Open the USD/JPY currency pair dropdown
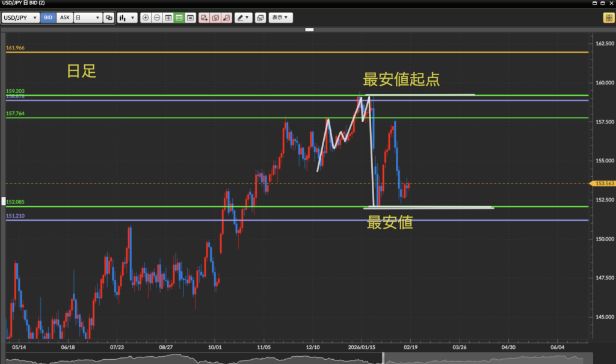 [x=21, y=18]
